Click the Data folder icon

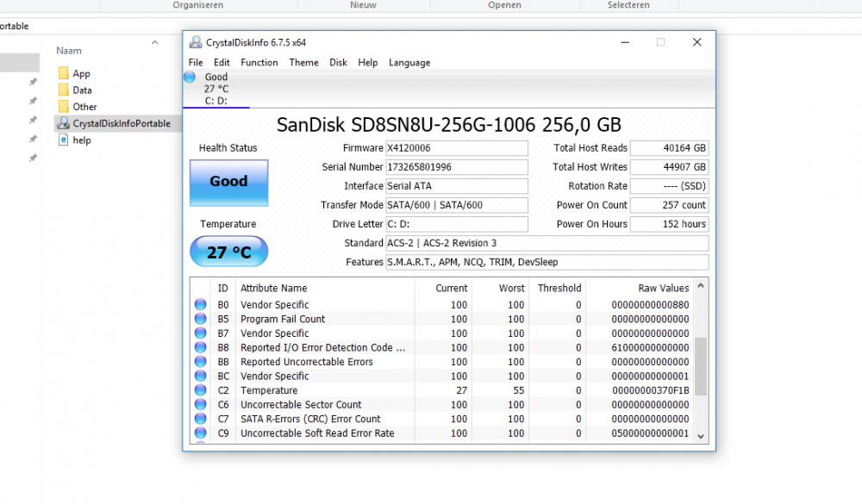coord(64,90)
